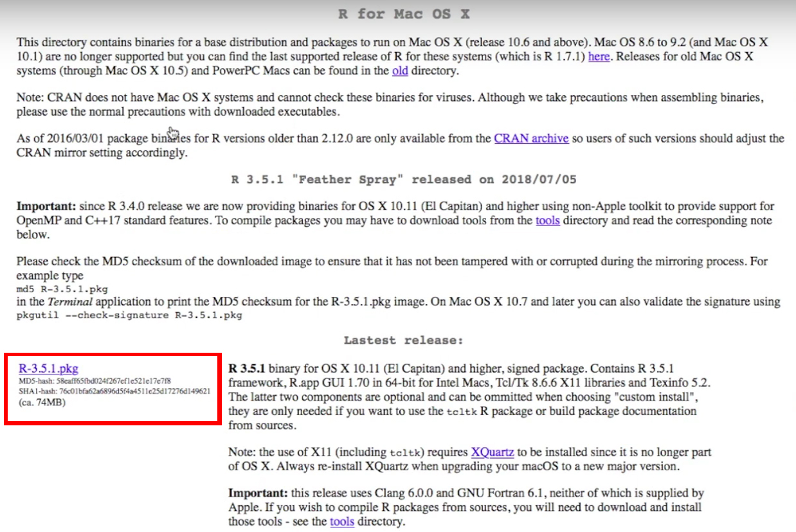The width and height of the screenshot is (796, 532).
Task: Click the 'Lastest release:' heading
Action: [x=403, y=340]
